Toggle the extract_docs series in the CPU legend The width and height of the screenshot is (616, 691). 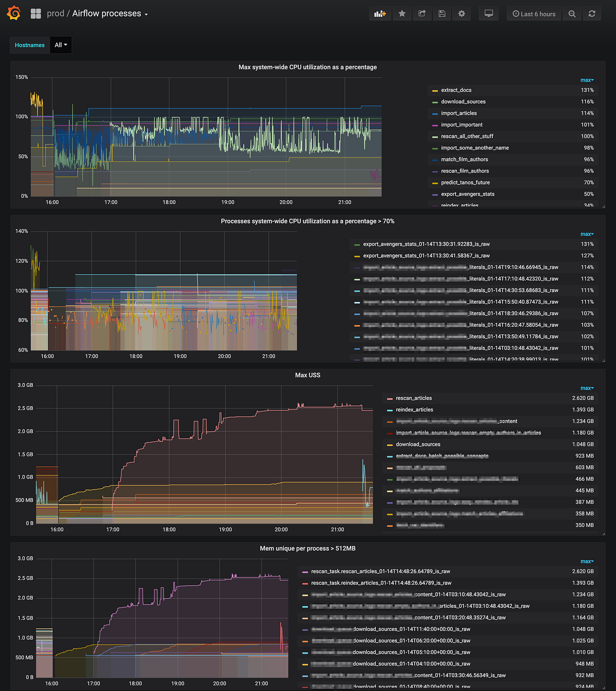(x=456, y=90)
